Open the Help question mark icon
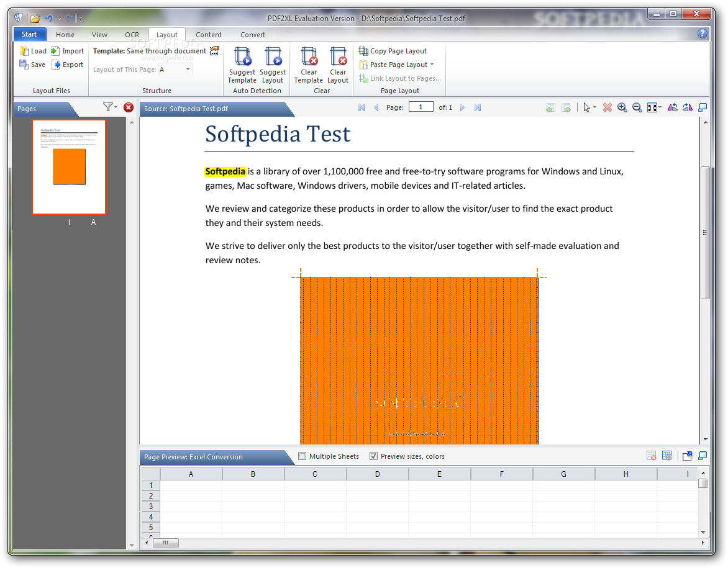The width and height of the screenshot is (728, 568). (x=702, y=34)
